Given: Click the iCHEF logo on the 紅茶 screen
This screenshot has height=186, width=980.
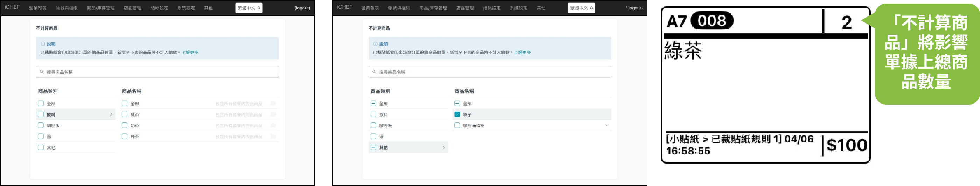Looking at the screenshot, I should pyautogui.click(x=12, y=7).
